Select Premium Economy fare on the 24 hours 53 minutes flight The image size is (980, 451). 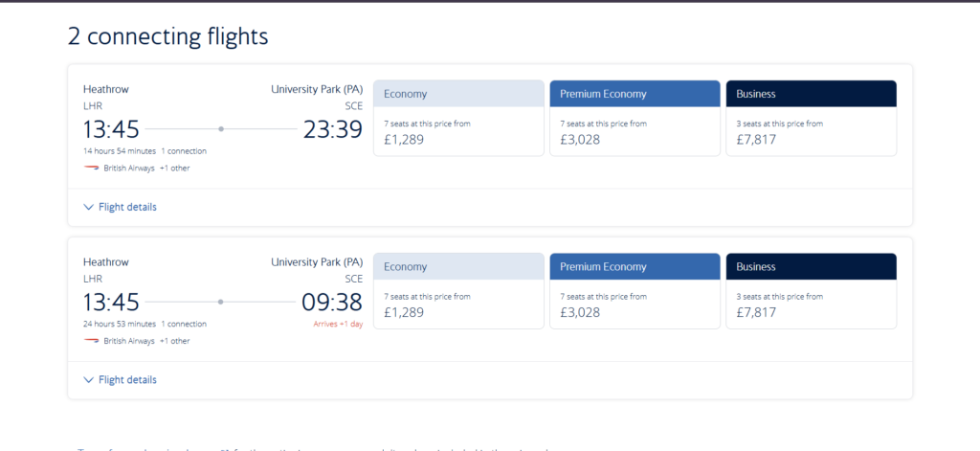(635, 291)
